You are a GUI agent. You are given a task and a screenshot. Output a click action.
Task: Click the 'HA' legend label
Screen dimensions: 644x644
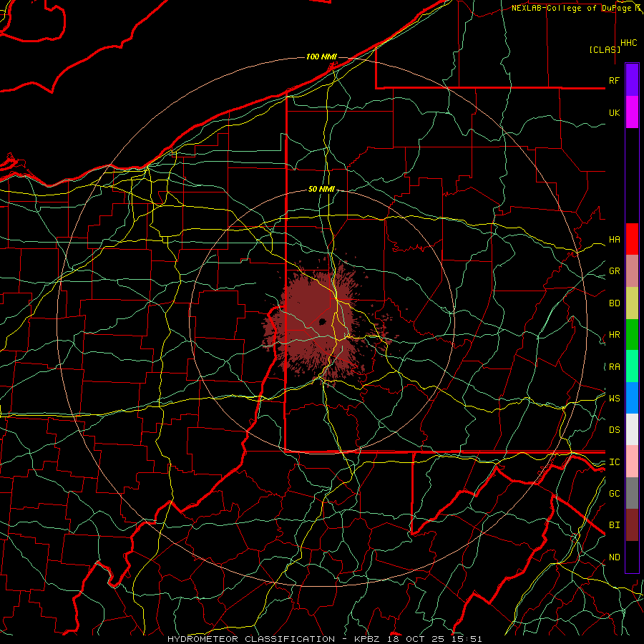click(615, 240)
